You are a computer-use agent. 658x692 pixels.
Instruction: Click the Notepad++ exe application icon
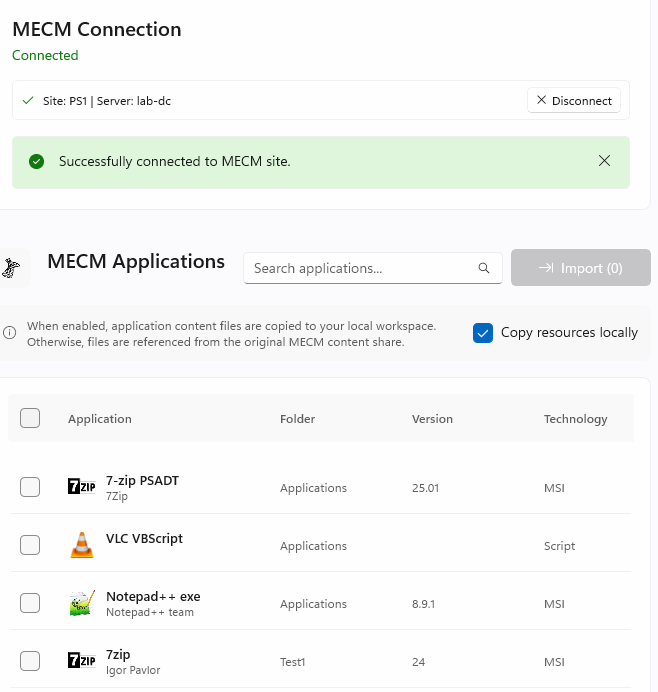(x=81, y=603)
